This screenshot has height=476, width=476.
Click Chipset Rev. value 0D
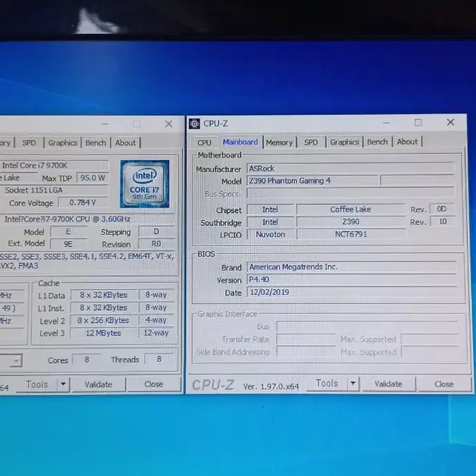coord(441,209)
